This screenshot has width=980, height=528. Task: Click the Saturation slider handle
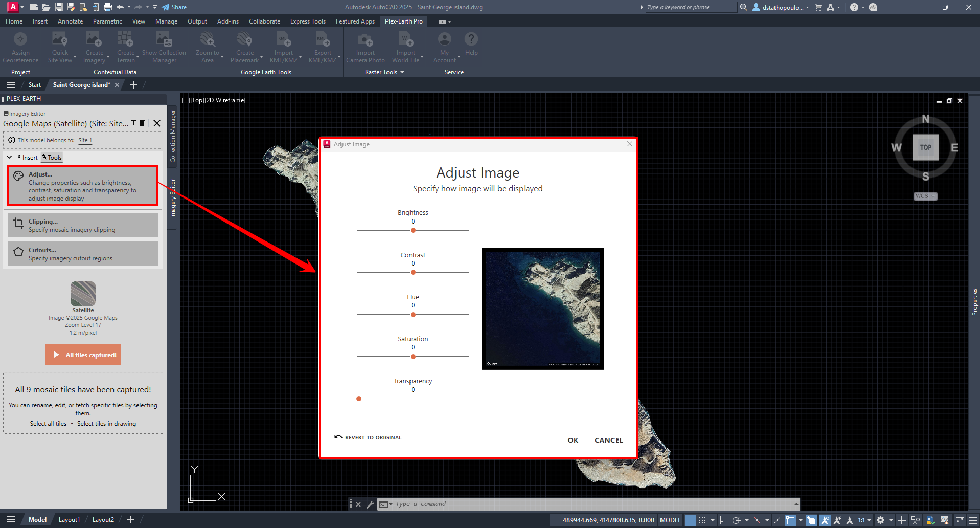pos(413,357)
